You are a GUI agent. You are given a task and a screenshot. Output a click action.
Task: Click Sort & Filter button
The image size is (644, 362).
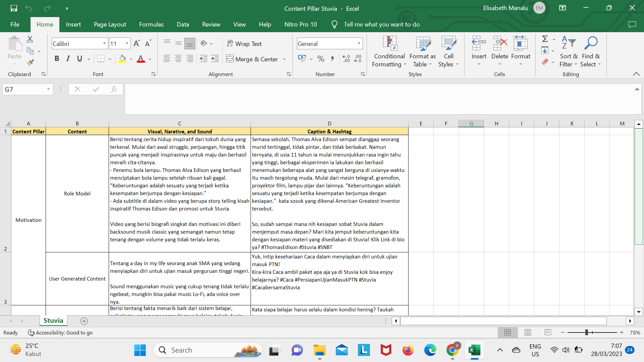point(568,51)
